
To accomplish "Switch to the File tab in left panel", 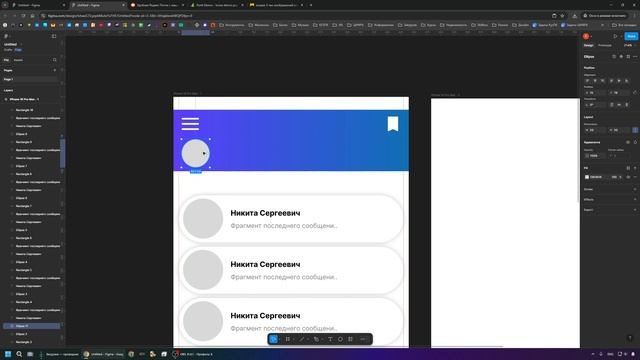I will coord(6,60).
